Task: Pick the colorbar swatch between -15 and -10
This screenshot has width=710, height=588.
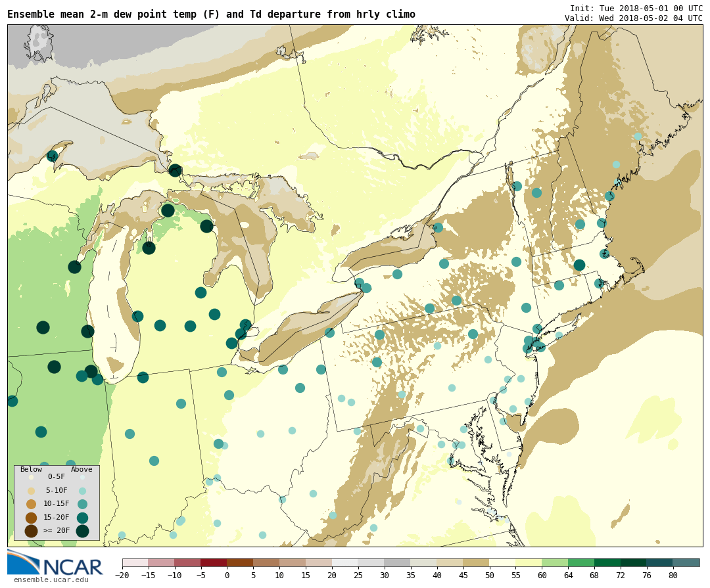Action: [x=161, y=562]
